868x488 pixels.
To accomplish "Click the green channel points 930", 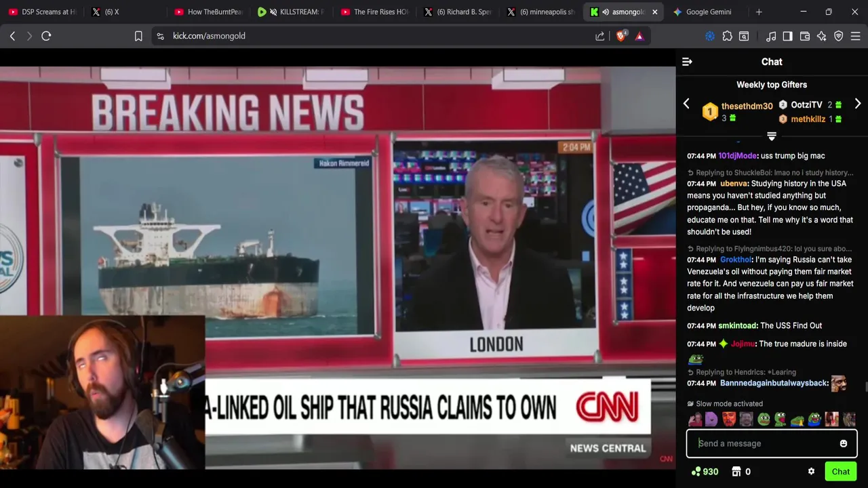I will click(x=705, y=472).
